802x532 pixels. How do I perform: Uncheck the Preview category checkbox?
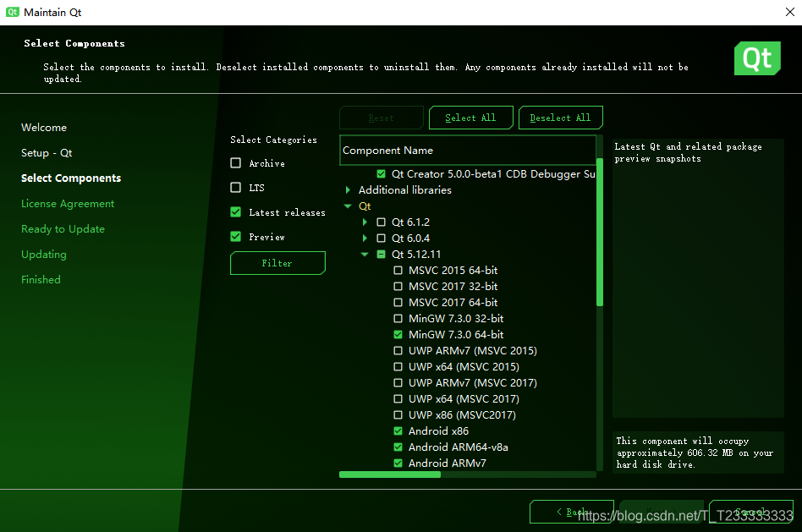click(x=236, y=237)
